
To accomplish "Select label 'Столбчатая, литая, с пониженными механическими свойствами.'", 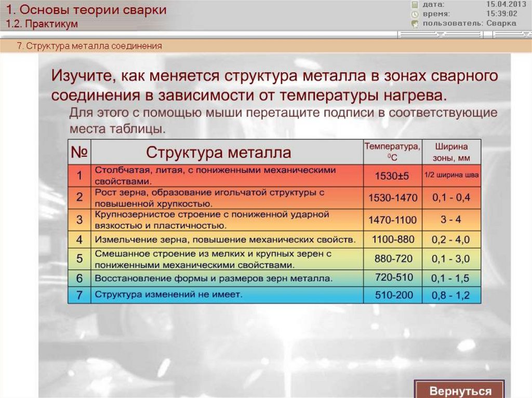I will 215,175.
